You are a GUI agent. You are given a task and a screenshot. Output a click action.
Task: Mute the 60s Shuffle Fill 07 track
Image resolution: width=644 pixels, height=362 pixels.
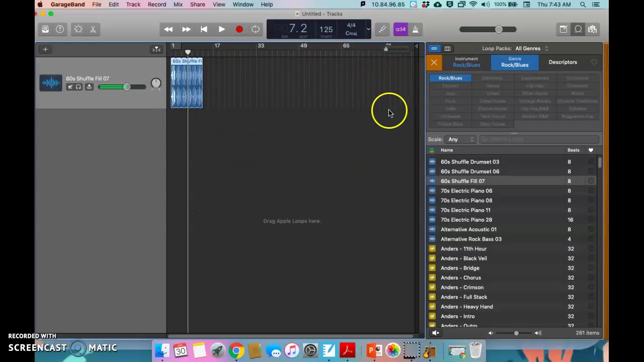click(70, 87)
